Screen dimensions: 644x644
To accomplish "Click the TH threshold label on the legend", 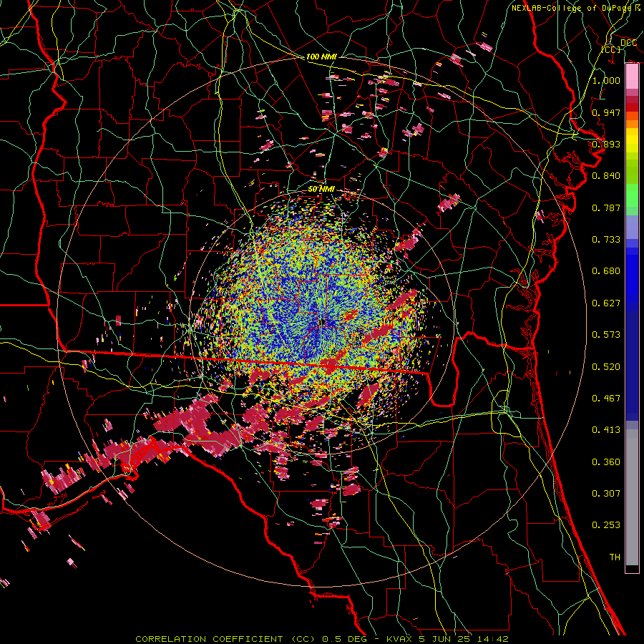I will click(615, 557).
